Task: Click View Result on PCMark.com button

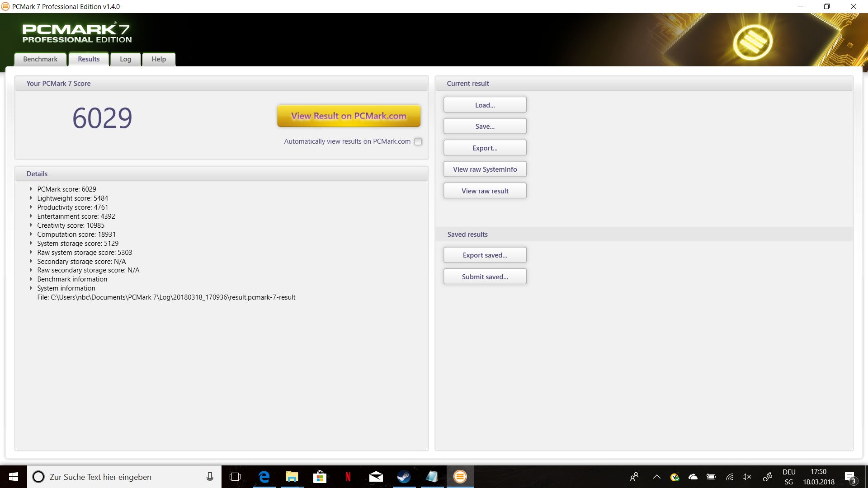Action: point(349,116)
